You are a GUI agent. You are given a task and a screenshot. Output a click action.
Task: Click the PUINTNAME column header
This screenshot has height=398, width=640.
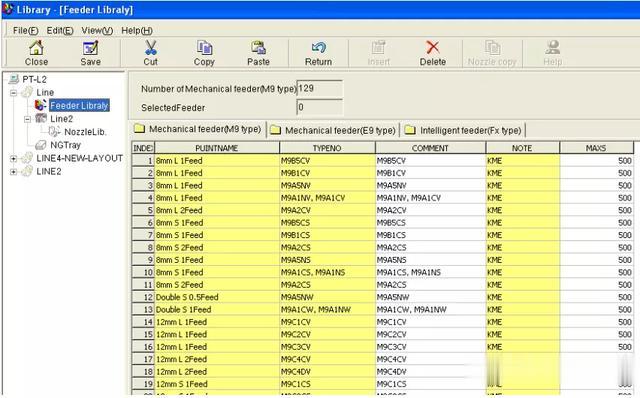[217, 148]
